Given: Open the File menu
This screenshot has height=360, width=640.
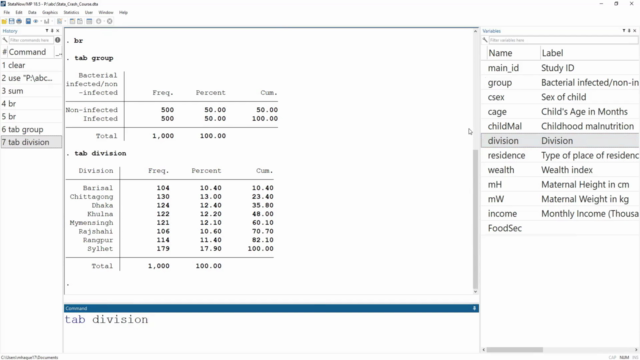Looking at the screenshot, I should (x=7, y=13).
